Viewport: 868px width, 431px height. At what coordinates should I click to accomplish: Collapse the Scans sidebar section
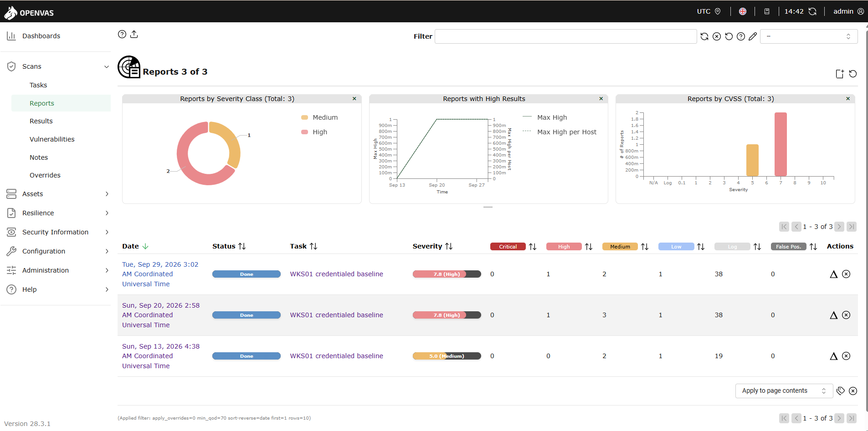107,66
